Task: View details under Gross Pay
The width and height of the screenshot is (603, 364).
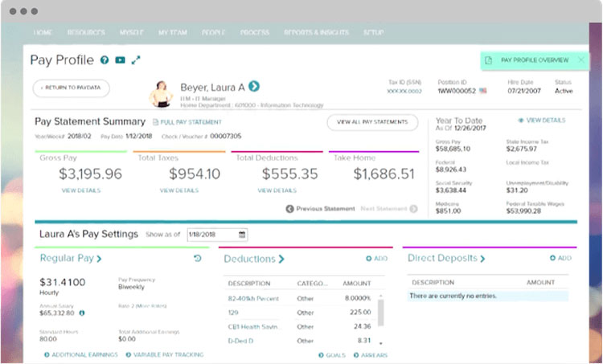Action: point(81,190)
